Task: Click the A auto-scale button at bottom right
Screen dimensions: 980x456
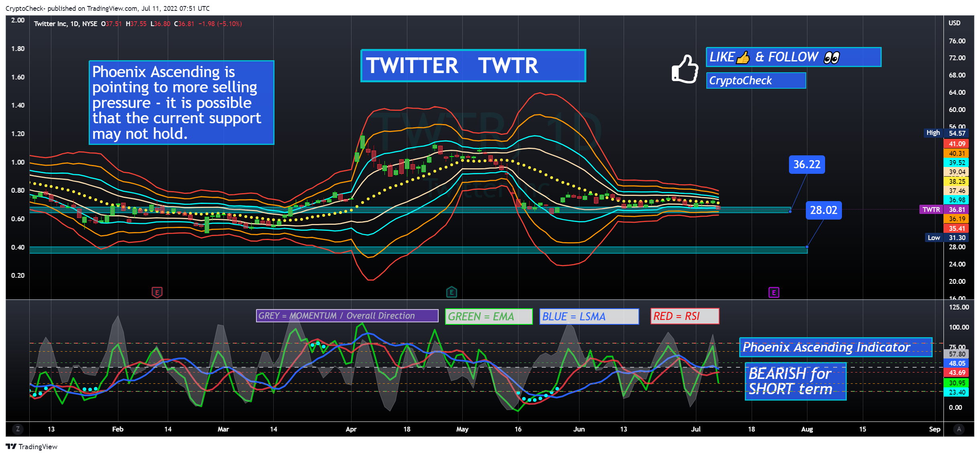Action: click(959, 429)
